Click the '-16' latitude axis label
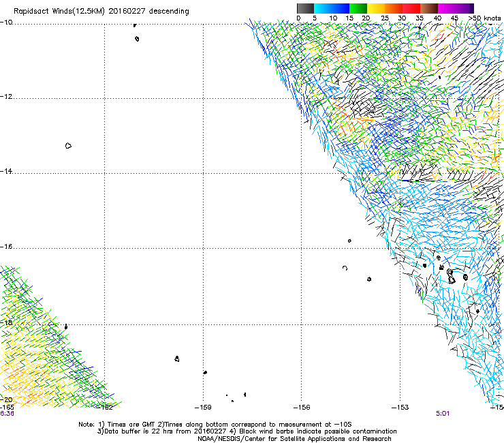The height and width of the screenshot is (443, 504). pos(6,247)
